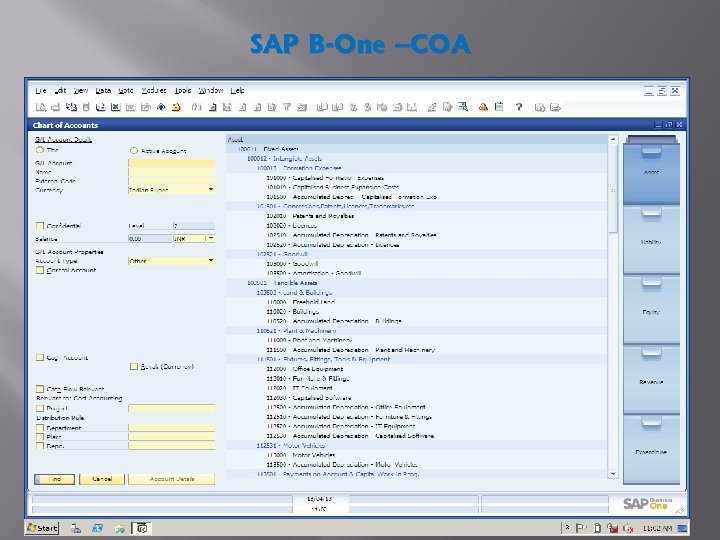Check the Cash Account checkbox

[x=40, y=357]
